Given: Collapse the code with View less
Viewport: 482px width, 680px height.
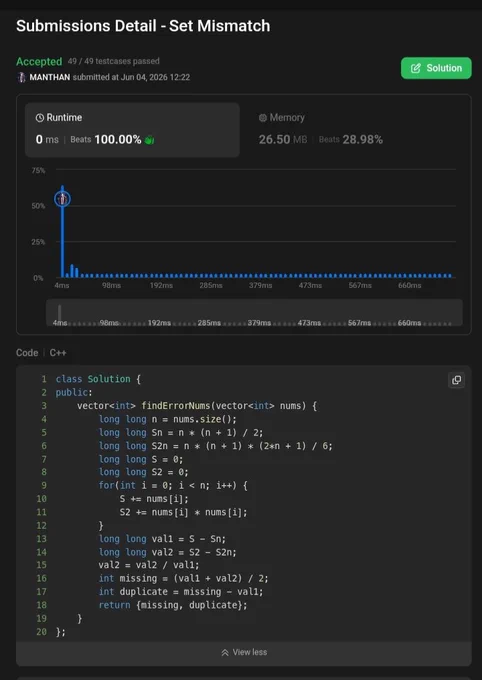Looking at the screenshot, I should click(x=244, y=652).
